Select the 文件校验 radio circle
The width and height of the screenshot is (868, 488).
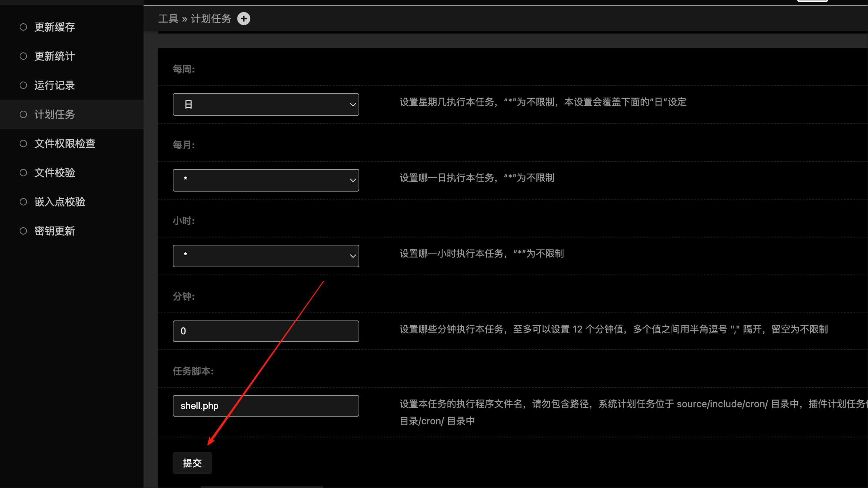(x=23, y=173)
